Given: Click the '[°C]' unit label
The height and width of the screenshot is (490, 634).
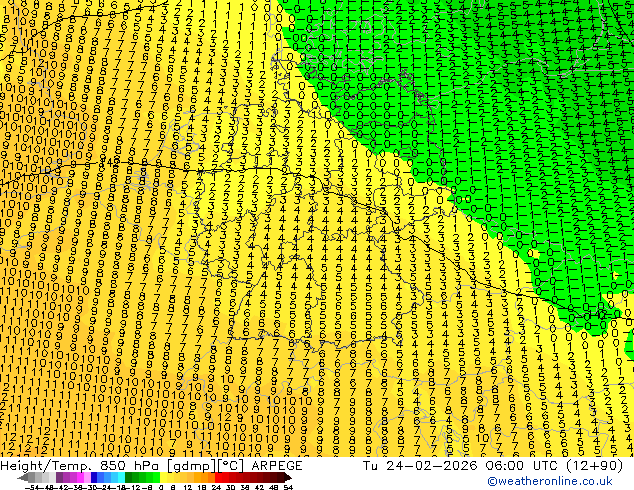Looking at the screenshot, I should pos(231,466).
